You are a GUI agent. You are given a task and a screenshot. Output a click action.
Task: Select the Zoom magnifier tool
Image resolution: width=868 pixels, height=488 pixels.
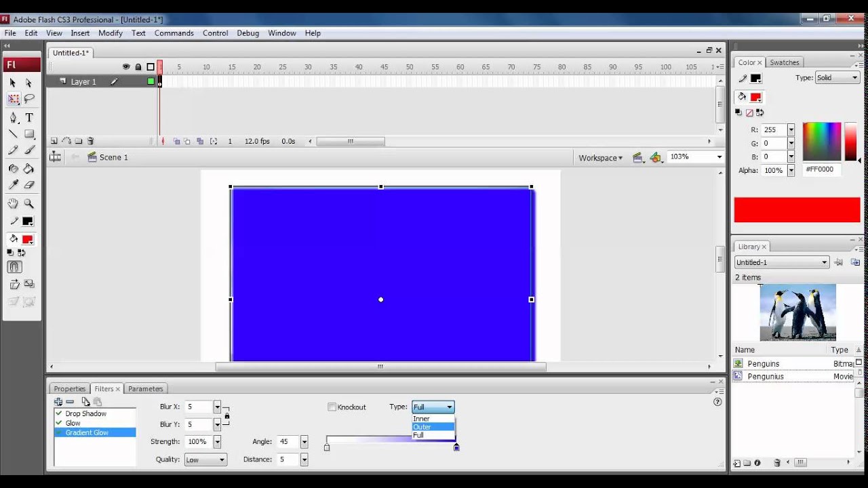pyautogui.click(x=29, y=203)
